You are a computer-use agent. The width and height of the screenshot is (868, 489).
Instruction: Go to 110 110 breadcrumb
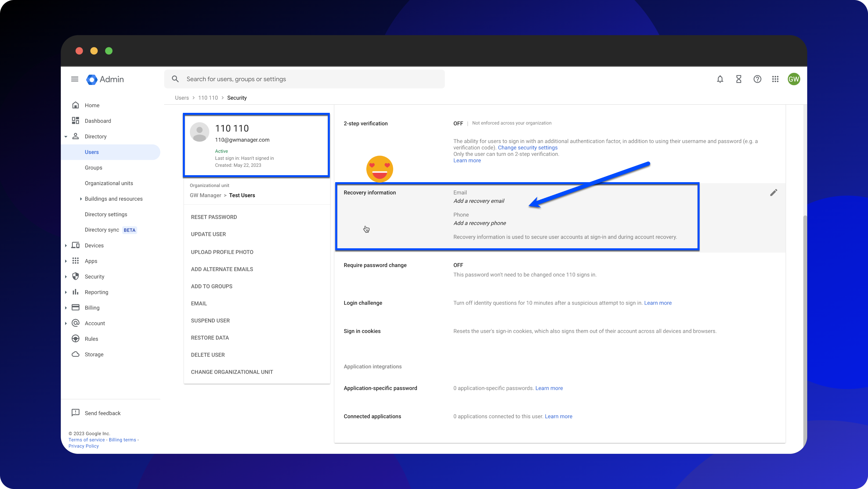208,98
